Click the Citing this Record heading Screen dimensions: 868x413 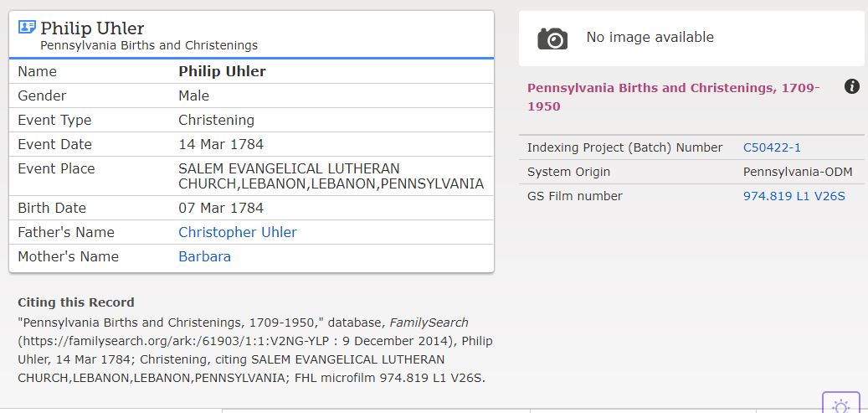(76, 302)
